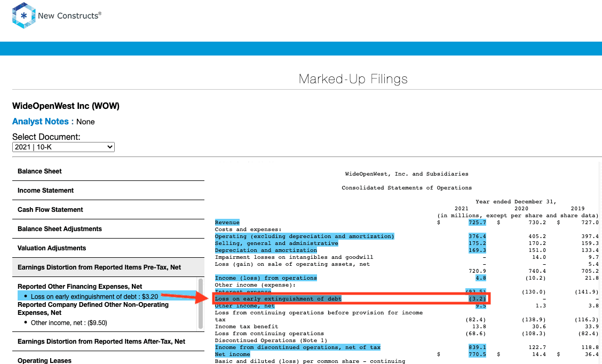Click the highlighted value 376.4
602x364 pixels.
pyautogui.click(x=477, y=236)
